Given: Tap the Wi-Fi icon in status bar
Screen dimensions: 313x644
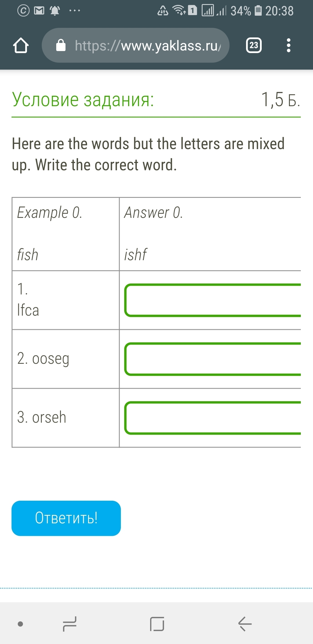Looking at the screenshot, I should pos(179,10).
